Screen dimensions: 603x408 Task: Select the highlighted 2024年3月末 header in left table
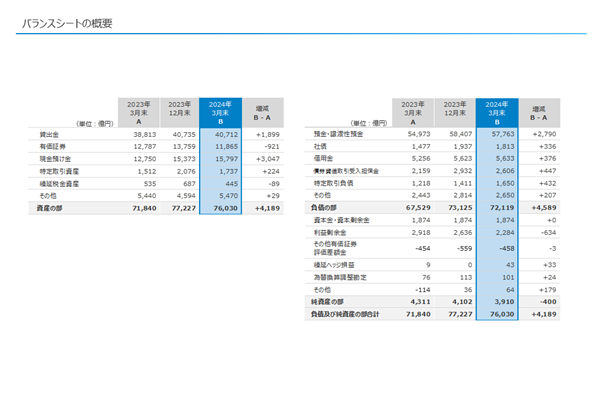220,113
